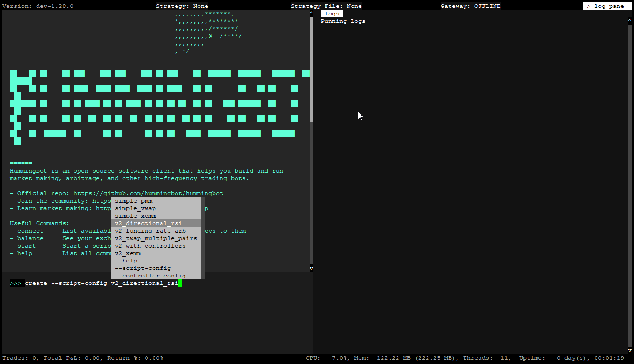Click the output pane vertical scrollbar thumb
This screenshot has height=364, width=634.
tap(311, 70)
